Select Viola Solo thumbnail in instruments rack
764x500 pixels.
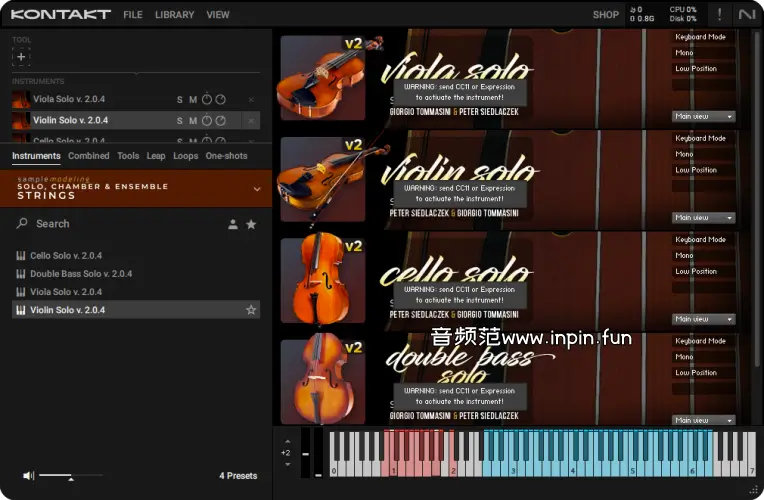tap(21, 99)
